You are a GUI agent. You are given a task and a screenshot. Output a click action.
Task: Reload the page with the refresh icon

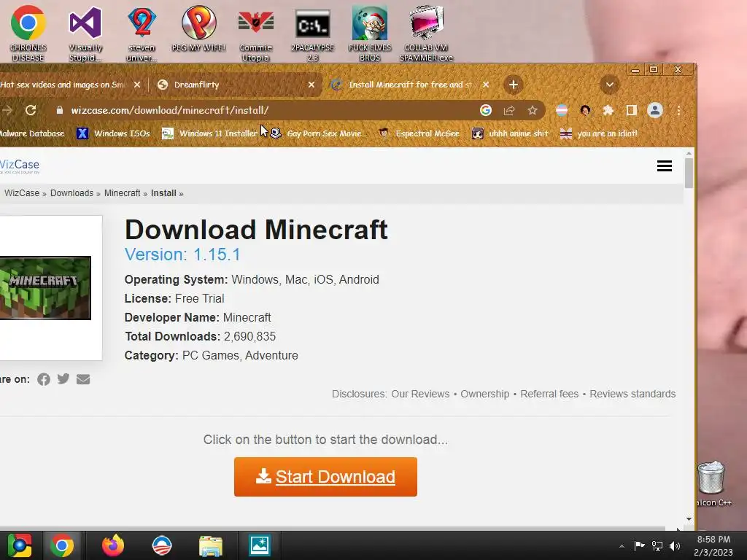(x=31, y=111)
